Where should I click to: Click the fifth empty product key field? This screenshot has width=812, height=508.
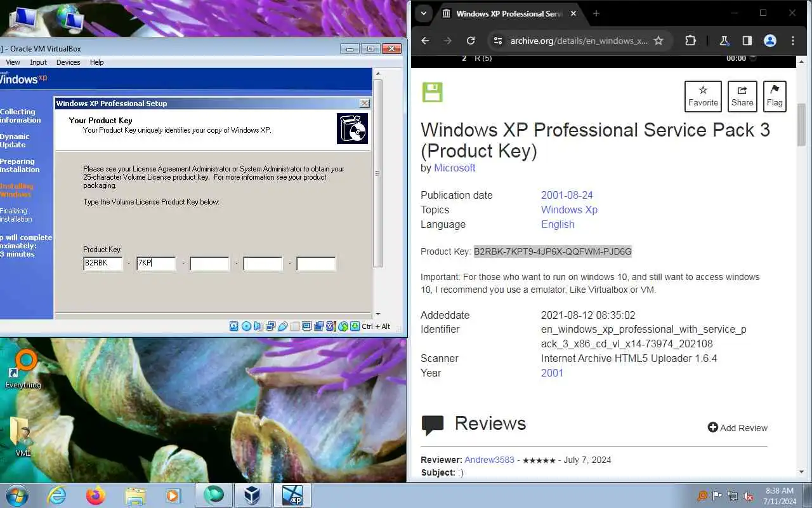(x=316, y=263)
